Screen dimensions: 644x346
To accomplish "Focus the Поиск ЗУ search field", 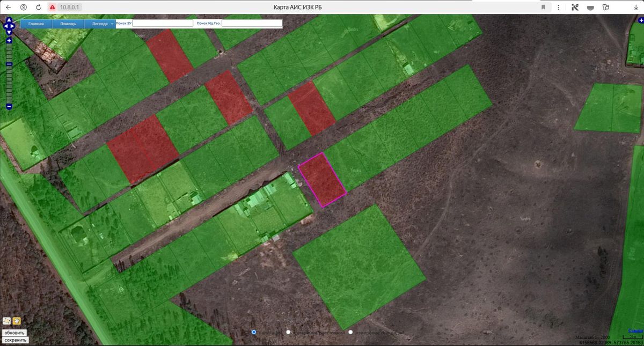I will (163, 24).
